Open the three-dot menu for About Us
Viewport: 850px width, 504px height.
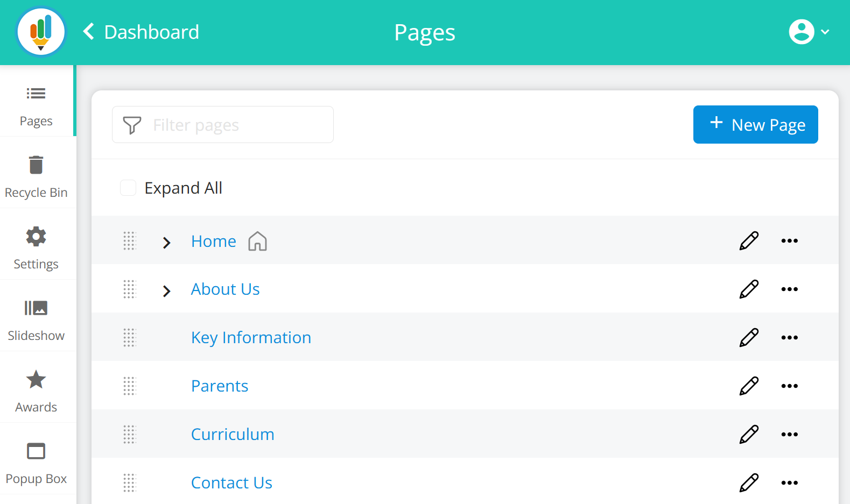pyautogui.click(x=789, y=289)
